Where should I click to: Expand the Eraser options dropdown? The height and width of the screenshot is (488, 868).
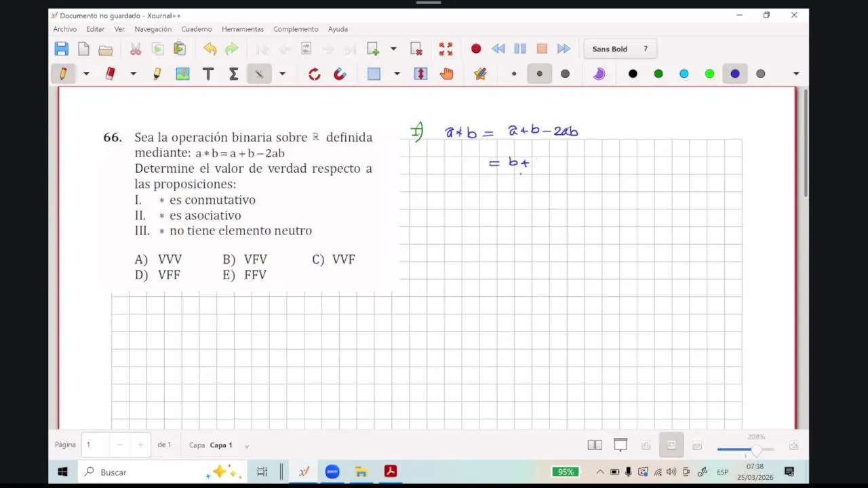tap(133, 74)
